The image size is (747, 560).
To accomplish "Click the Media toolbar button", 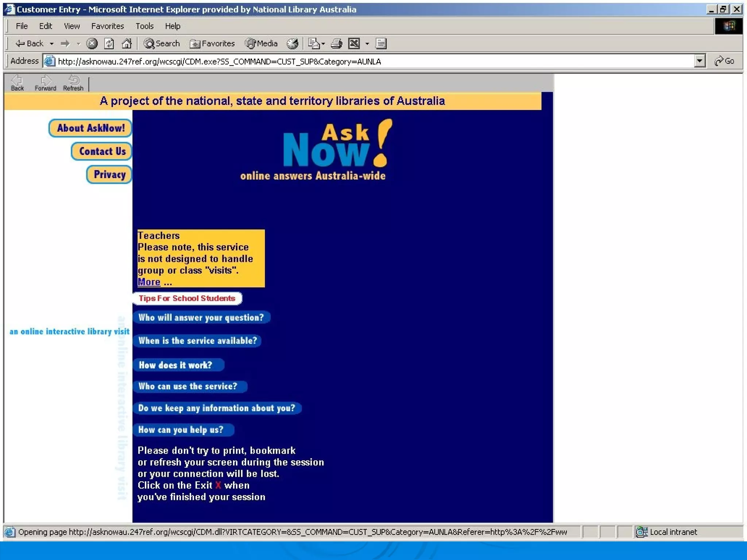I will pyautogui.click(x=261, y=44).
